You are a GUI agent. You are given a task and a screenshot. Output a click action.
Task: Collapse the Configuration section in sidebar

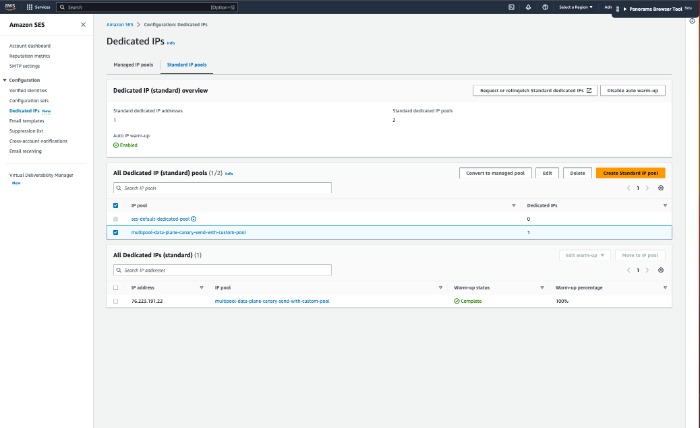4,80
